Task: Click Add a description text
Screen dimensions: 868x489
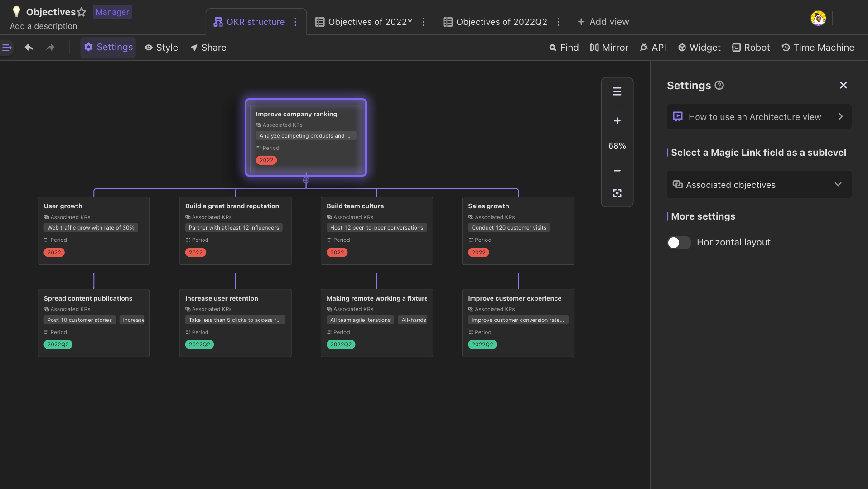Action: (43, 26)
